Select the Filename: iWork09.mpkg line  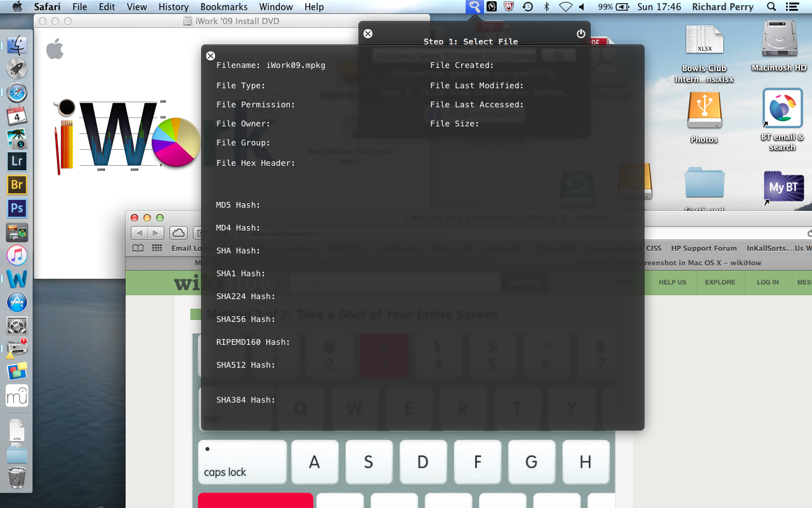(x=271, y=65)
